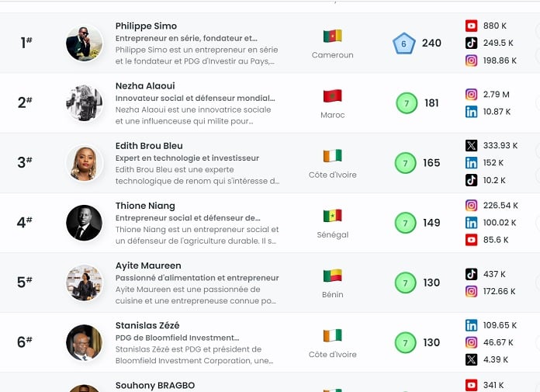Open Souhony BRAGBO's profile name
The image size is (540, 392).
155,386
